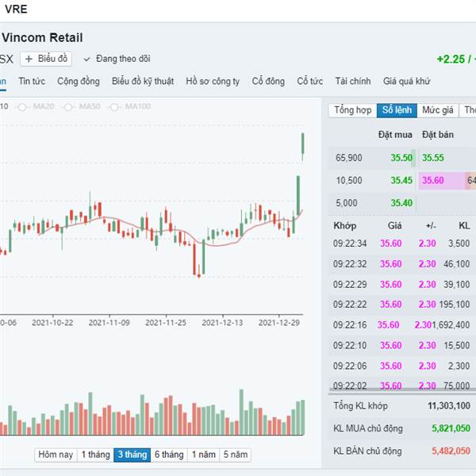476x476 pixels.
Task: Toggle the Đang theo dõi follow status
Action: coord(117,59)
